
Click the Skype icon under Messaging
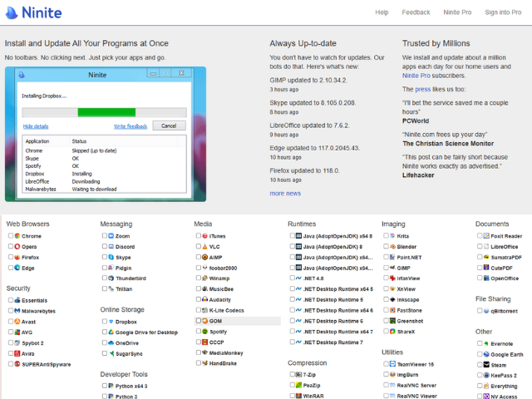(111, 257)
